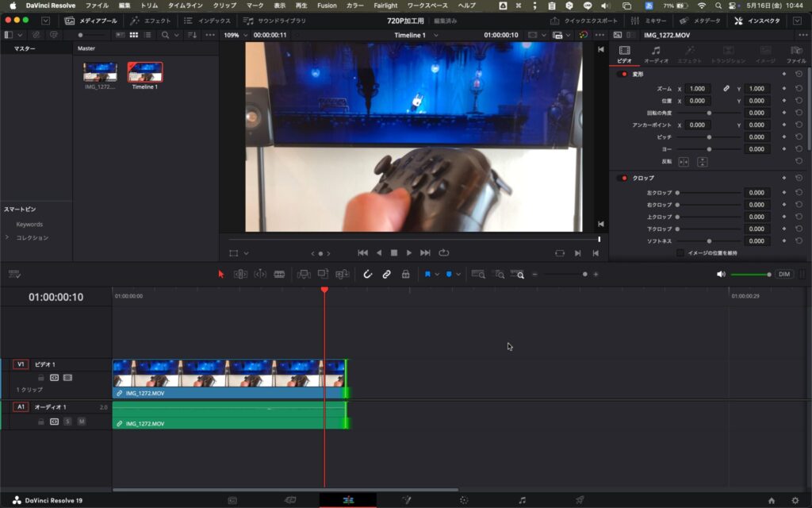This screenshot has width=812, height=508.
Task: Activate the Trim edit mode tool
Action: 240,274
